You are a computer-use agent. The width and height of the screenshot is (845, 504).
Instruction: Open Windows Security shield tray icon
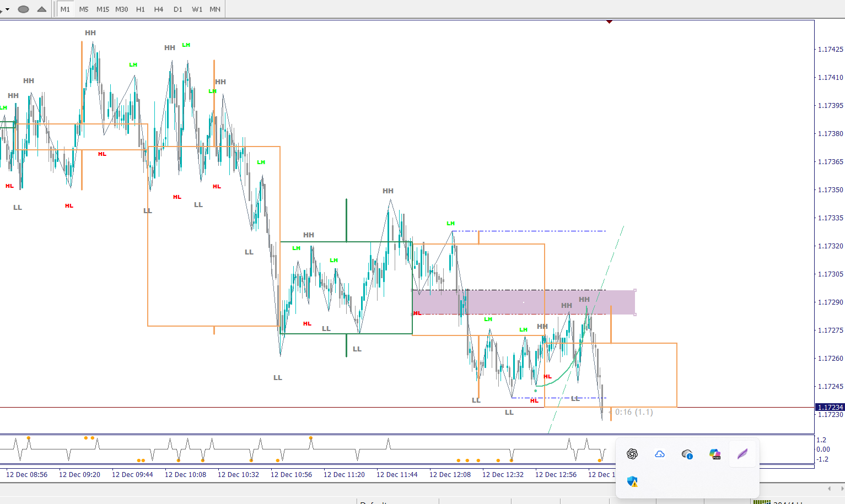click(x=632, y=481)
